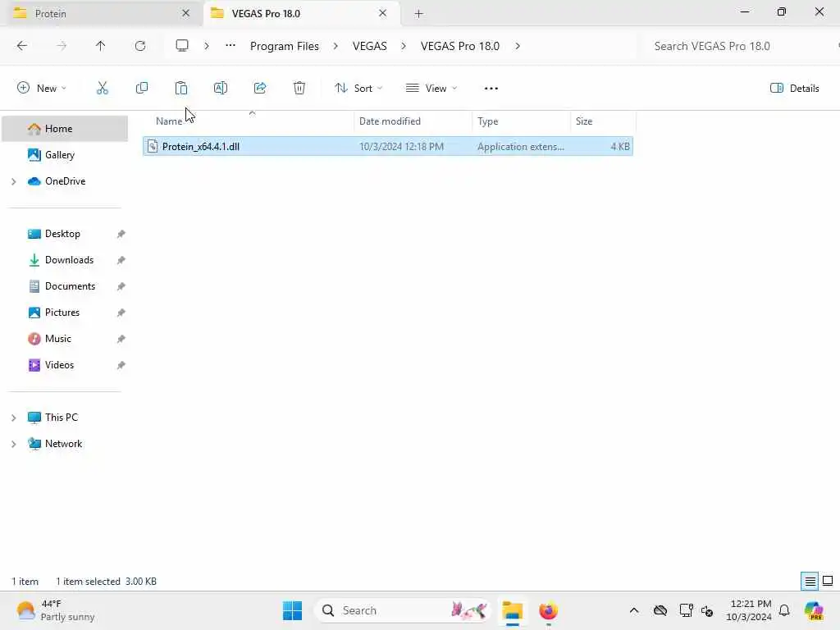Image resolution: width=840 pixels, height=630 pixels.
Task: Click the PC monitor icon in address bar
Action: pos(182,46)
